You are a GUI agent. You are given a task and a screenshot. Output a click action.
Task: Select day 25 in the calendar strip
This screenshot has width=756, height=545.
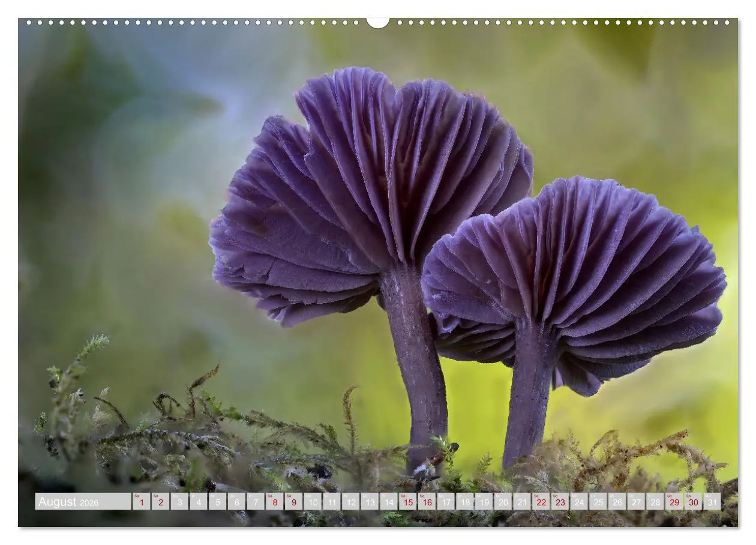pos(598,502)
